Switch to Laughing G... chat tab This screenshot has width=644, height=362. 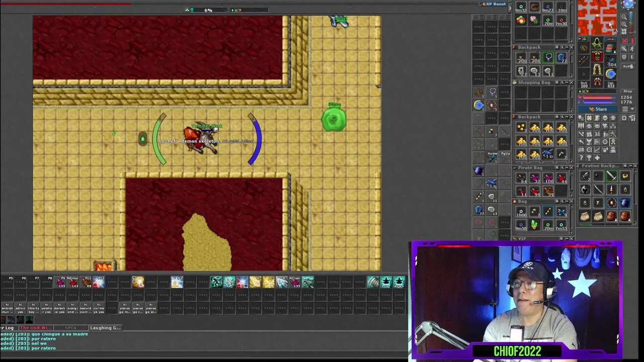pyautogui.click(x=105, y=328)
